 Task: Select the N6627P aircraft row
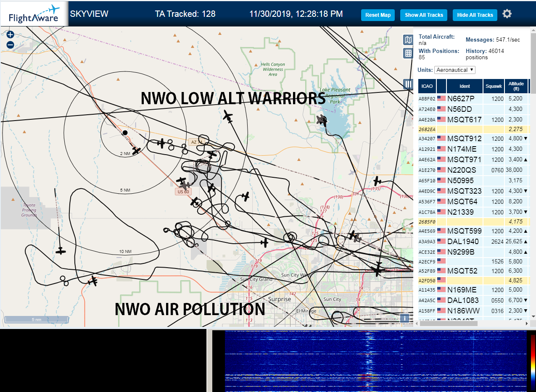pos(473,99)
